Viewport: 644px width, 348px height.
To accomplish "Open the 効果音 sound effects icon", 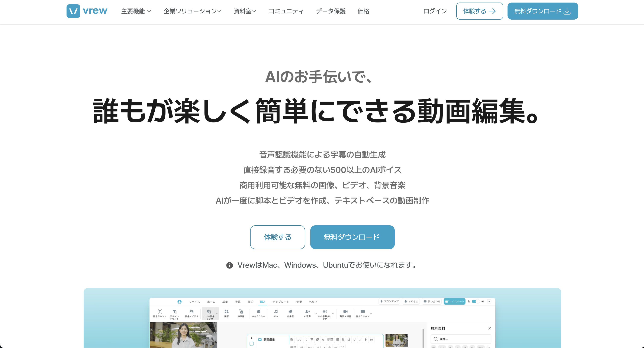I will coord(290,312).
